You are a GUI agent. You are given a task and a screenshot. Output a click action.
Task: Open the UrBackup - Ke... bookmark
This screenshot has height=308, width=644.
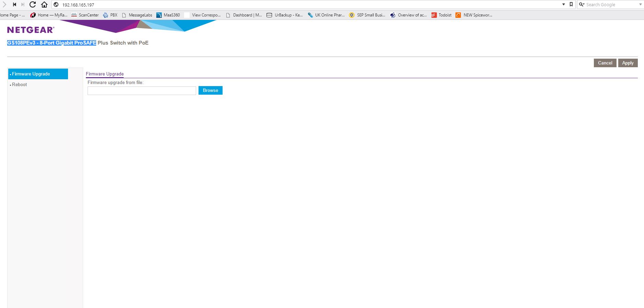point(285,15)
